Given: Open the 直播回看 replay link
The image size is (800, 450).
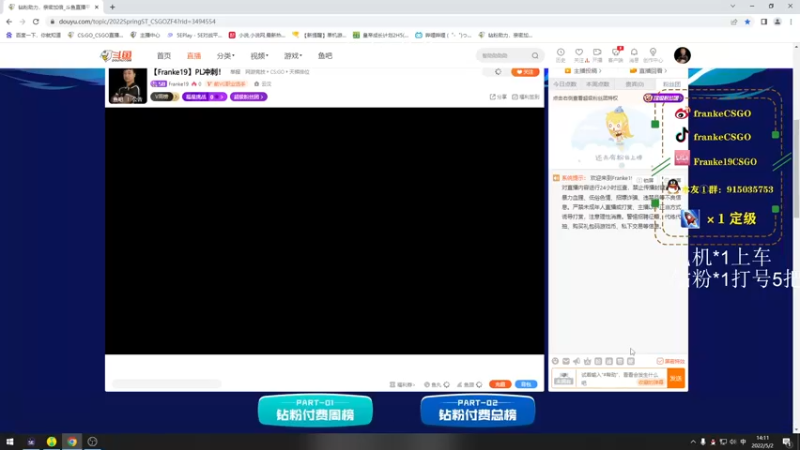Looking at the screenshot, I should click(x=648, y=71).
